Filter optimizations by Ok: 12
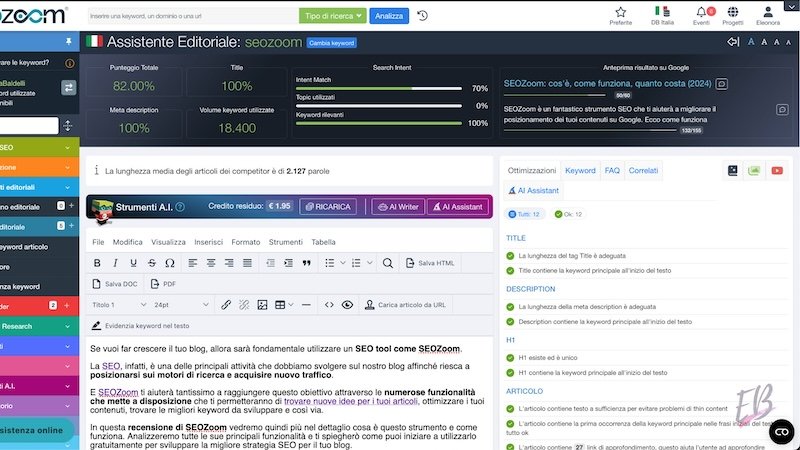The height and width of the screenshot is (450, 800). [x=568, y=214]
